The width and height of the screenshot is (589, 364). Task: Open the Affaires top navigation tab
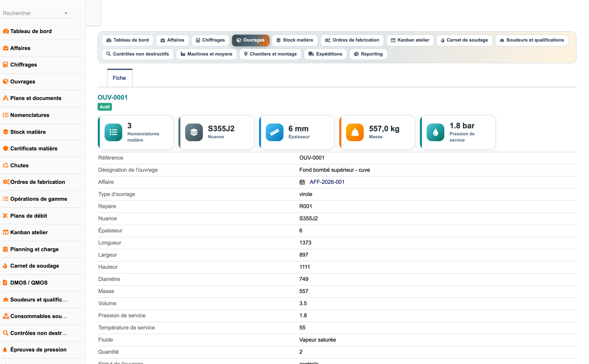[172, 40]
